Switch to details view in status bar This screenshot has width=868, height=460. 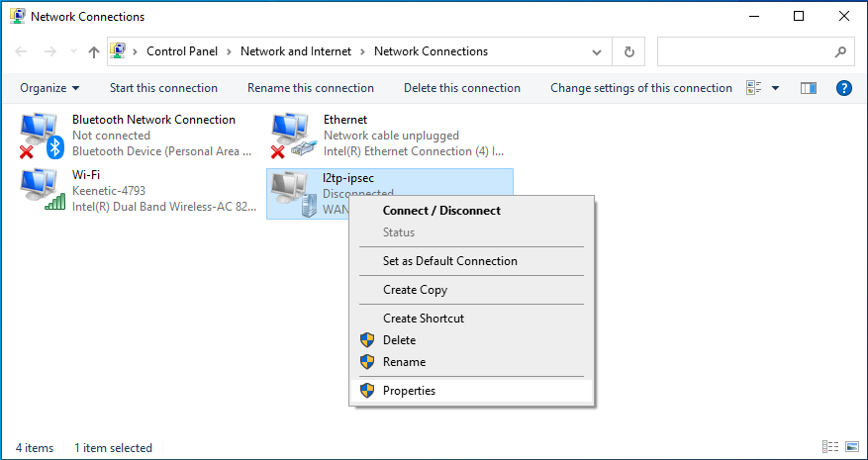click(830, 447)
